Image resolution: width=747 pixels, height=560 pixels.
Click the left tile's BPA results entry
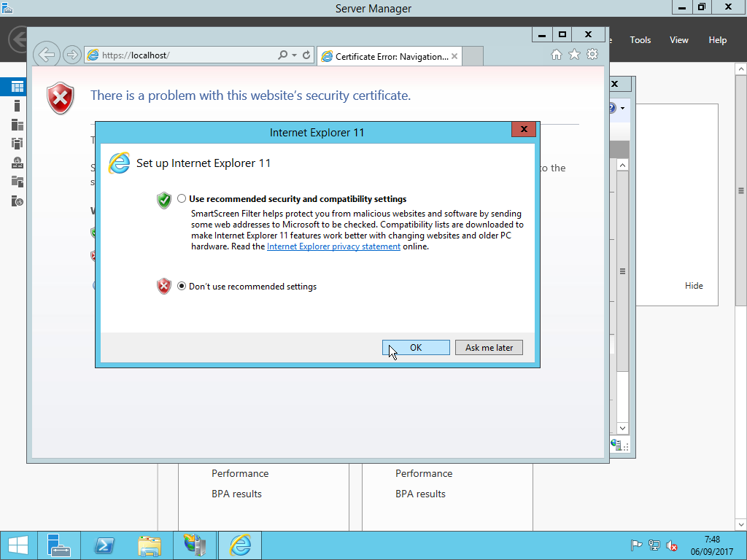[x=237, y=494]
